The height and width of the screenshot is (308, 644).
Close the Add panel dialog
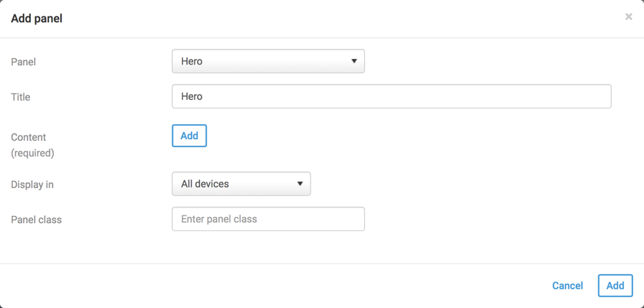point(628,17)
